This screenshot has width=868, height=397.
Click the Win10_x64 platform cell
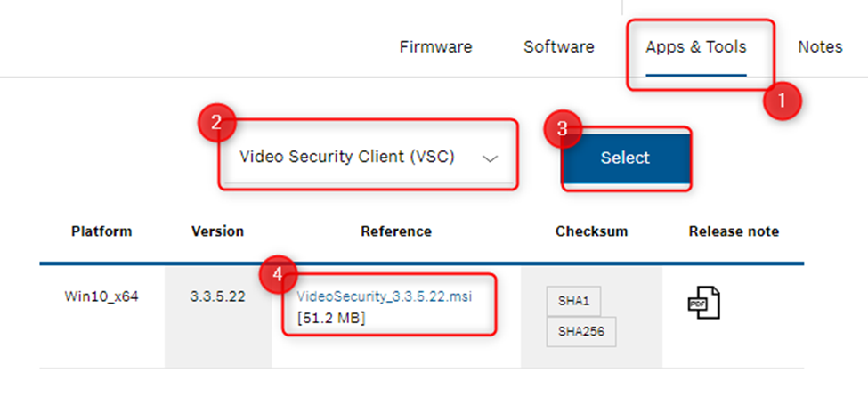click(x=101, y=296)
